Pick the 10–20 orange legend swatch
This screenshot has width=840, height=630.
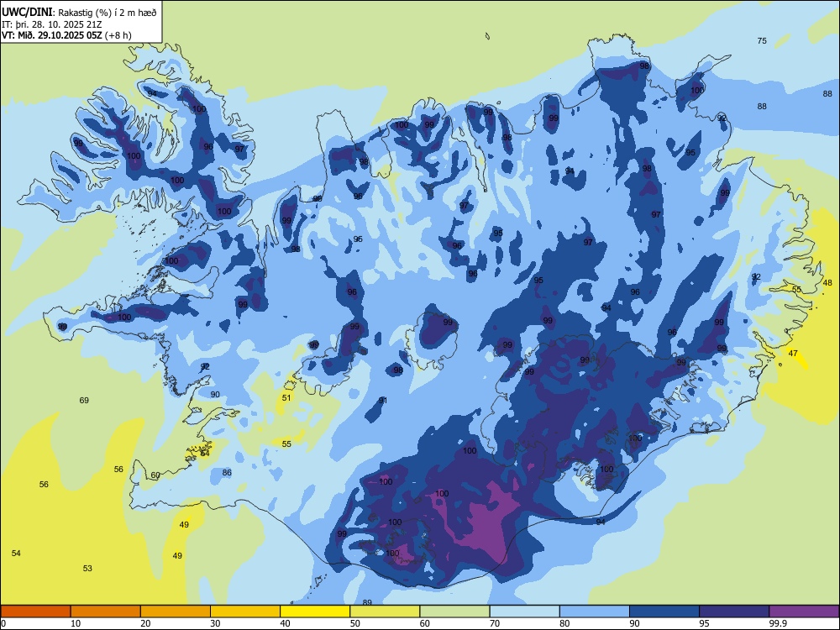(x=106, y=612)
